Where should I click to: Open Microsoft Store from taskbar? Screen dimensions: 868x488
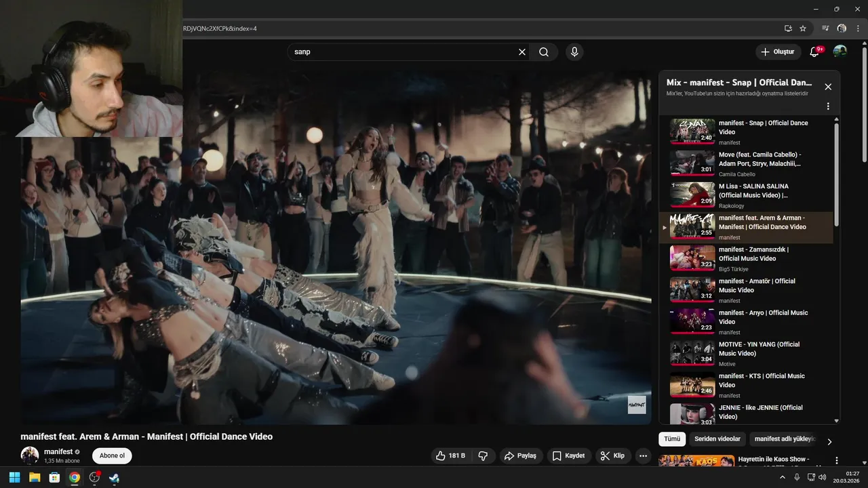[x=54, y=477]
